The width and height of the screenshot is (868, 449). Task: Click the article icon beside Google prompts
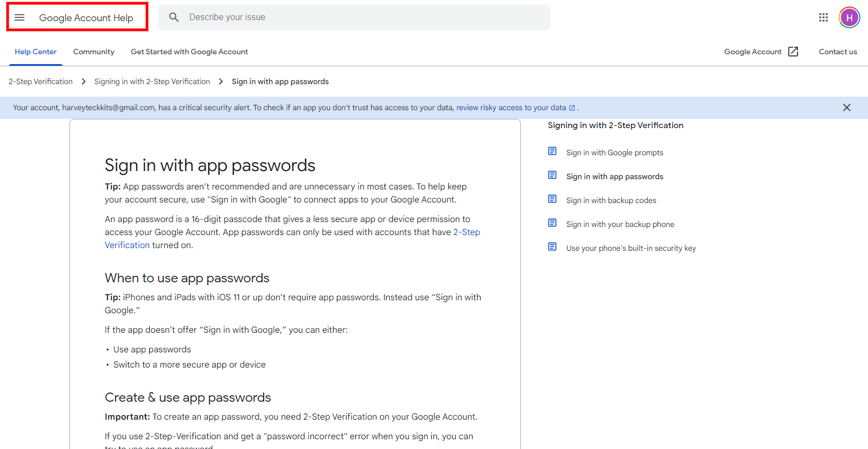[552, 151]
